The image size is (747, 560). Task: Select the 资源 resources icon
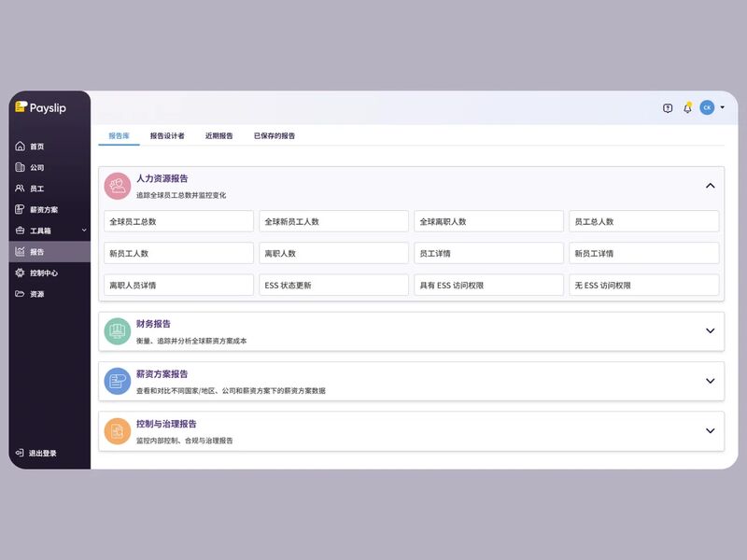(x=21, y=294)
